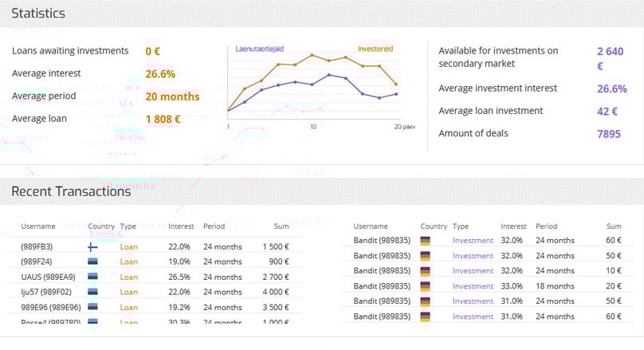Image resolution: width=644 pixels, height=350 pixels.
Task: Click the Recent Transactions section heading
Action: pos(71,191)
